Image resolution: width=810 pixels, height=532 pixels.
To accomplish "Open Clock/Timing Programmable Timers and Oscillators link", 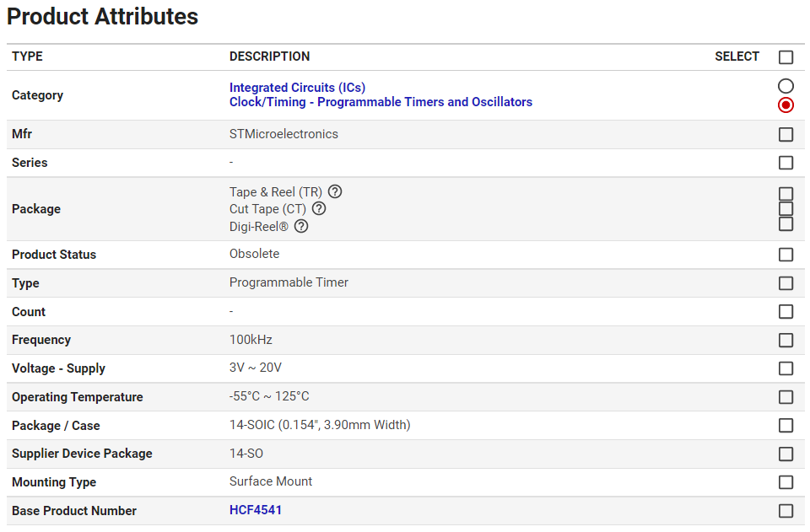I will [x=381, y=102].
